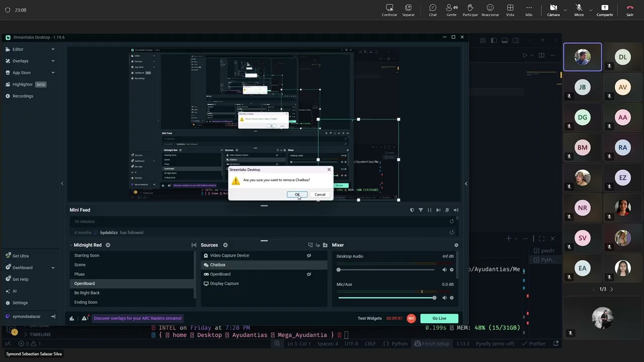Mute the Mic/Aux speaker icon
The width and height of the screenshot is (644, 362).
(x=444, y=298)
